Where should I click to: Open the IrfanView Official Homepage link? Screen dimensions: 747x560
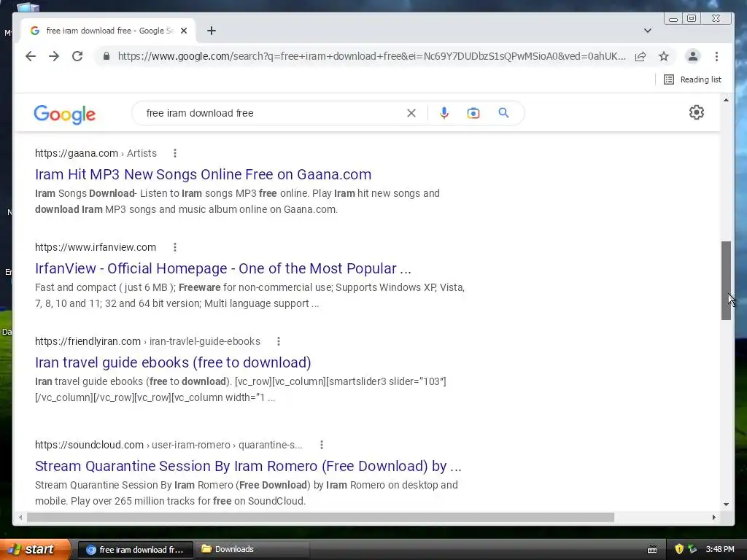[223, 268]
